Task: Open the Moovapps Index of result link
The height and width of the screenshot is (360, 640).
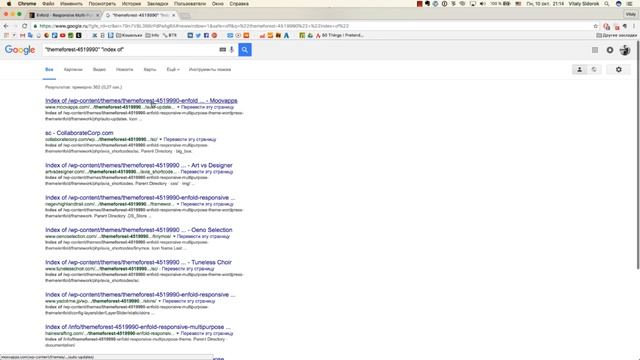Action: 141,100
